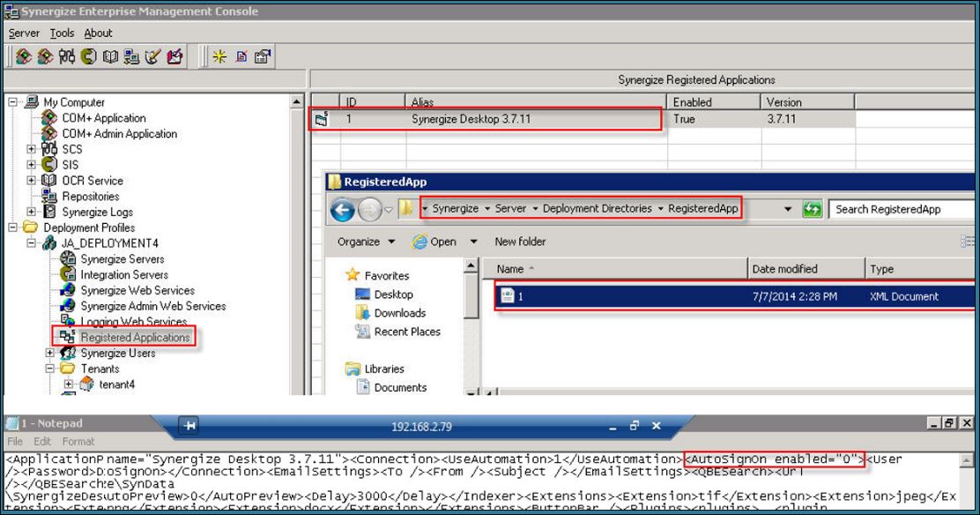The width and height of the screenshot is (980, 515).
Task: Open Downloads in the explorer navigation pane
Action: pyautogui.click(x=400, y=313)
